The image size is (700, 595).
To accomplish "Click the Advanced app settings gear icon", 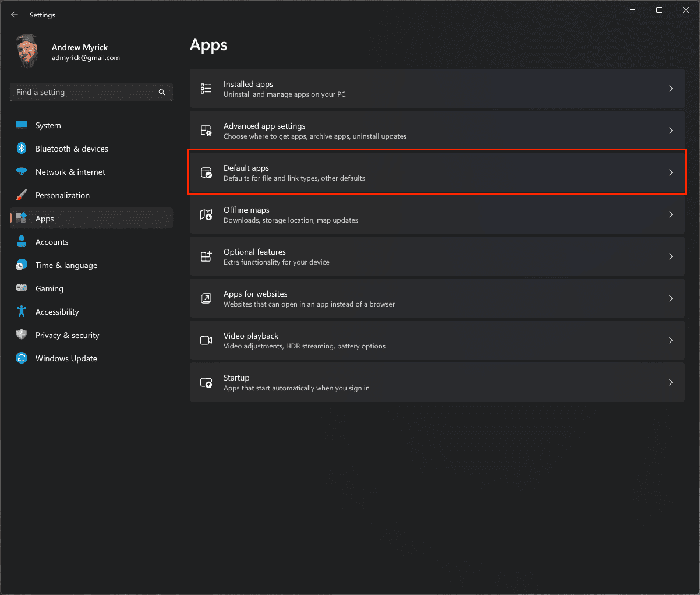I will click(x=206, y=131).
